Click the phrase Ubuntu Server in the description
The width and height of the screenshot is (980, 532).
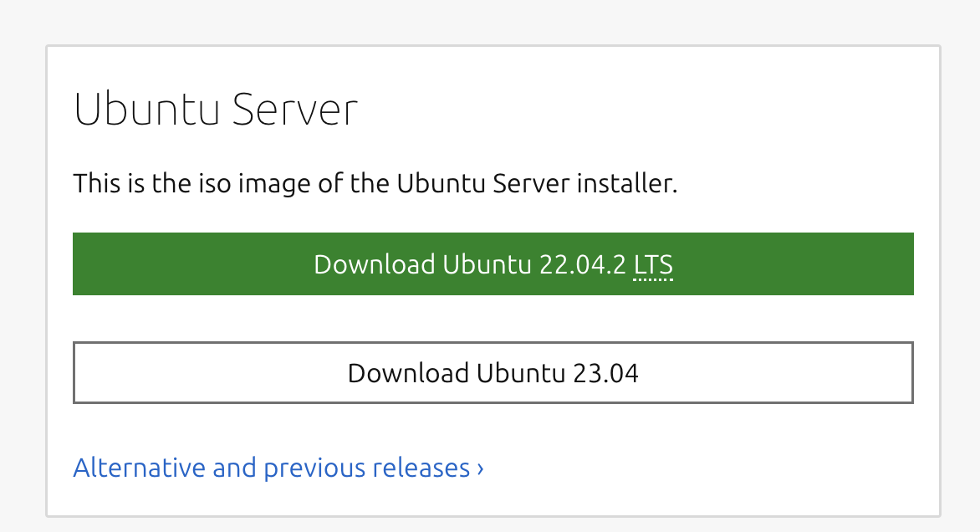click(483, 183)
